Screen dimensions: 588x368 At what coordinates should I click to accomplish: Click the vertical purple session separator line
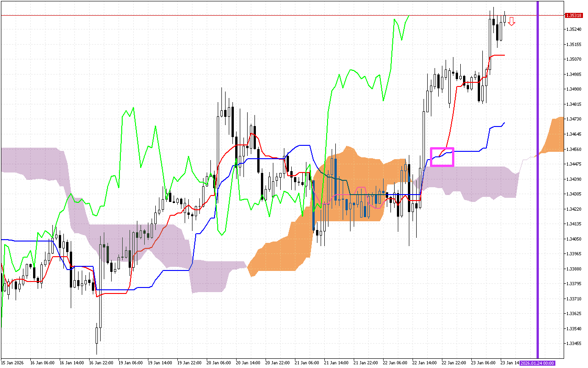click(537, 184)
